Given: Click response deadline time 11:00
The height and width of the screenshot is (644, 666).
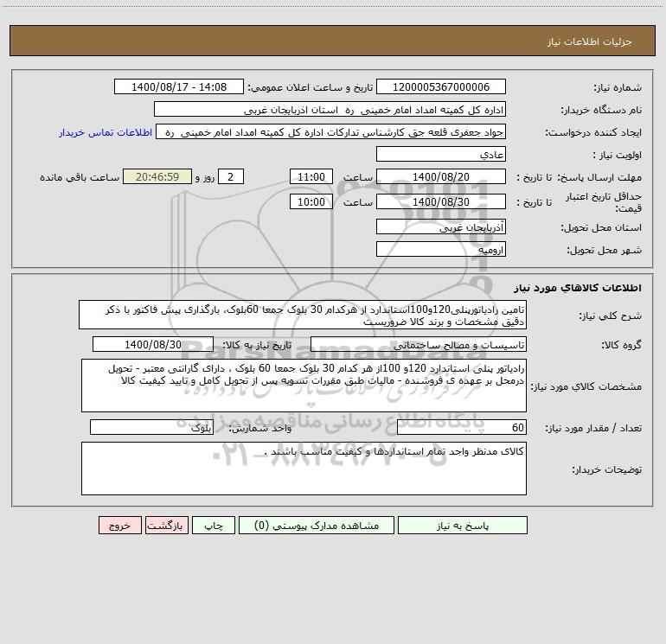Looking at the screenshot, I should pos(311,176).
